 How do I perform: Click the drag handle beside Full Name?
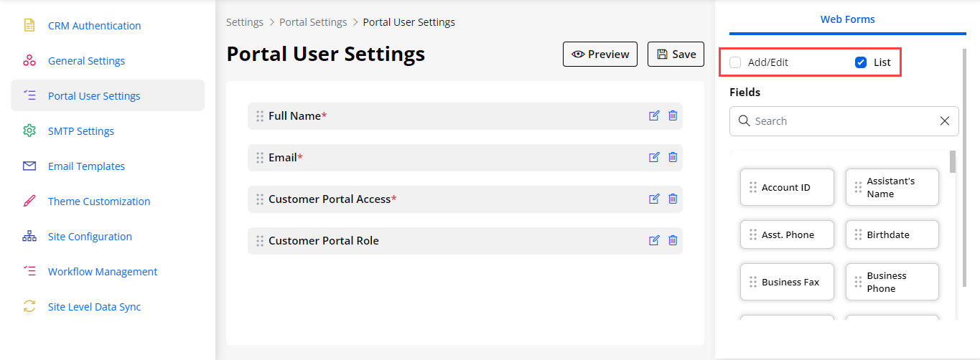(x=260, y=115)
